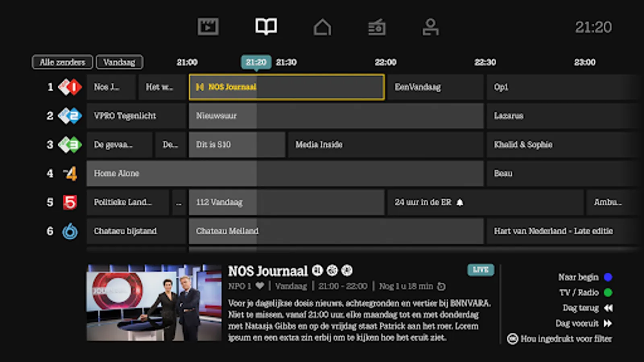Select the VPRO Tegenlicht program
This screenshot has width=644, height=362.
(136, 116)
